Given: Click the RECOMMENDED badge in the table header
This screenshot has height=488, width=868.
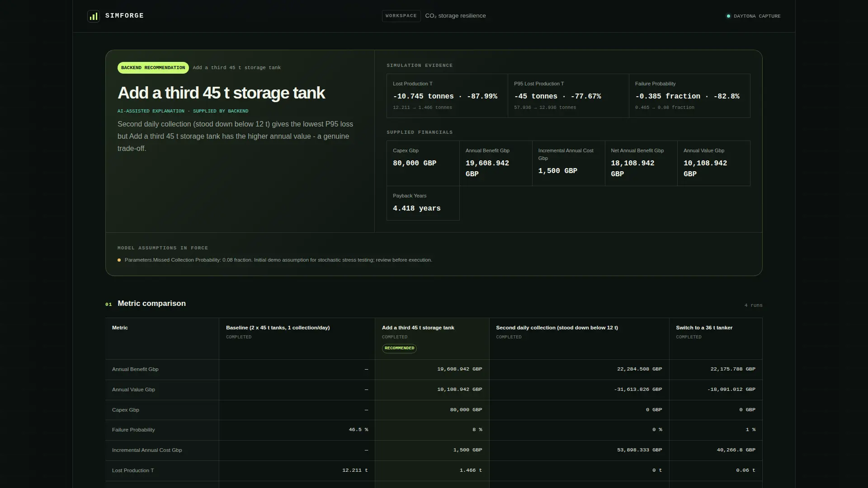Looking at the screenshot, I should [x=399, y=348].
